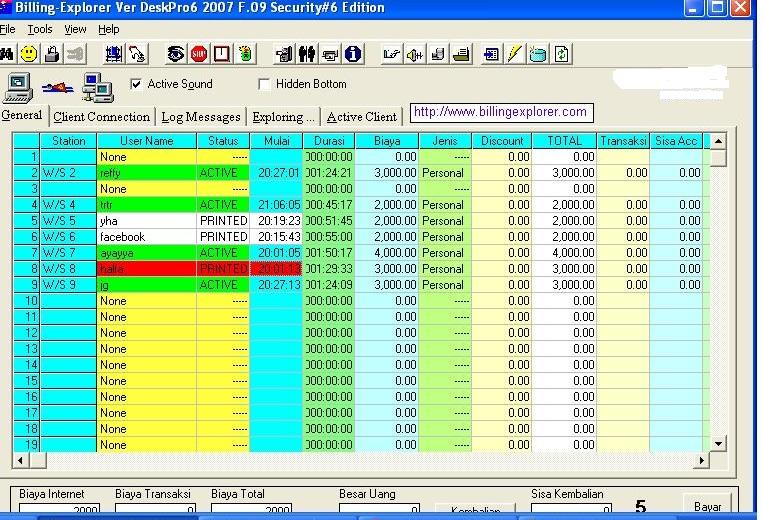This screenshot has height=520, width=763.
Task: Click the blue grid table icon
Action: (114, 54)
